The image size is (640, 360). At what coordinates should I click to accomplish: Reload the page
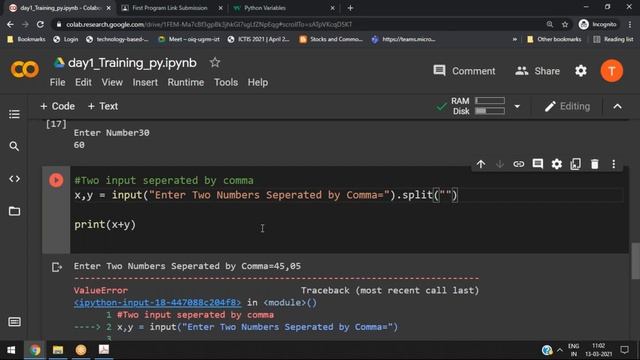(40, 24)
